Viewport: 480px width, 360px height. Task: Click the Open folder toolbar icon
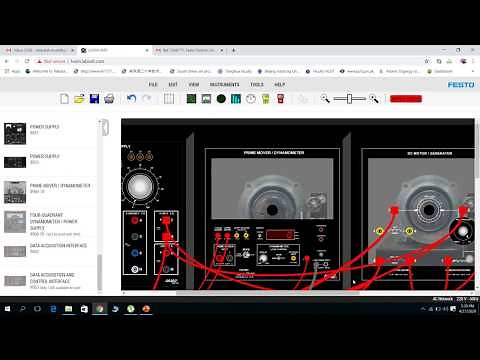click(x=79, y=99)
